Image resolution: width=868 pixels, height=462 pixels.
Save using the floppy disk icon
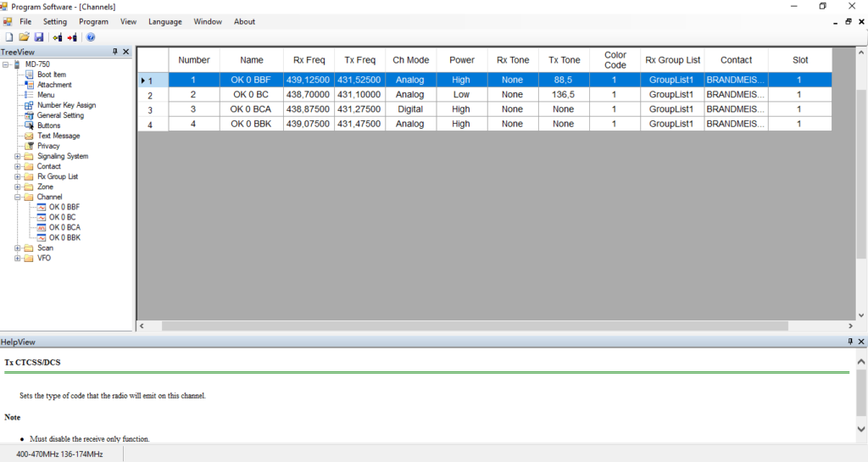tap(39, 37)
